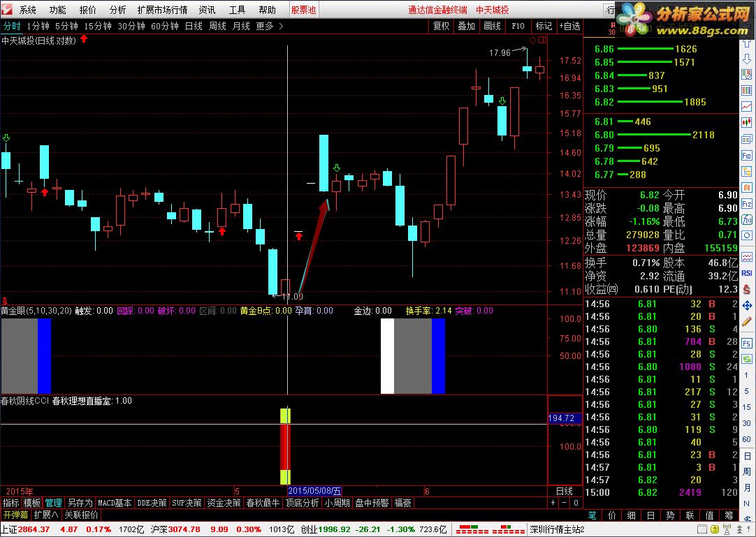The width and height of the screenshot is (756, 537).
Task: Click the list page icon in status bar
Action: [x=702, y=529]
